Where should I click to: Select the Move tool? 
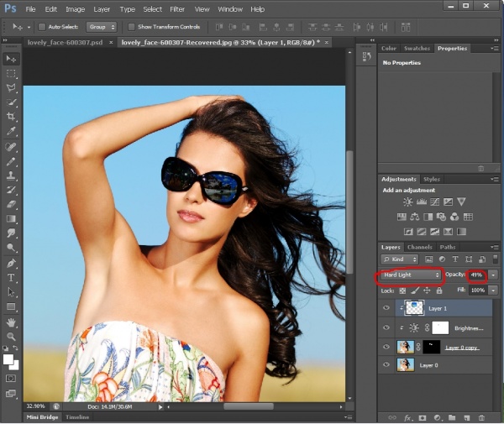pos(12,59)
